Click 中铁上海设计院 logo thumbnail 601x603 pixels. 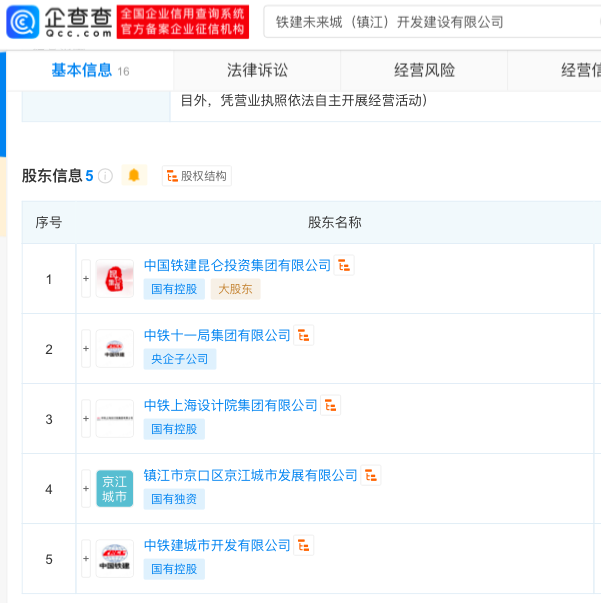(115, 418)
